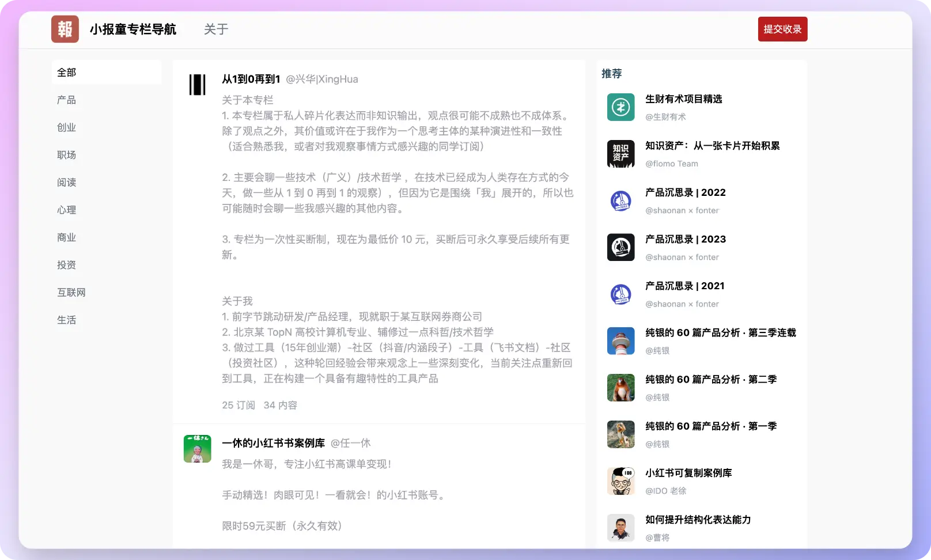Switch to the 产品 category
Viewport: 931px width, 560px height.
pyautogui.click(x=67, y=100)
